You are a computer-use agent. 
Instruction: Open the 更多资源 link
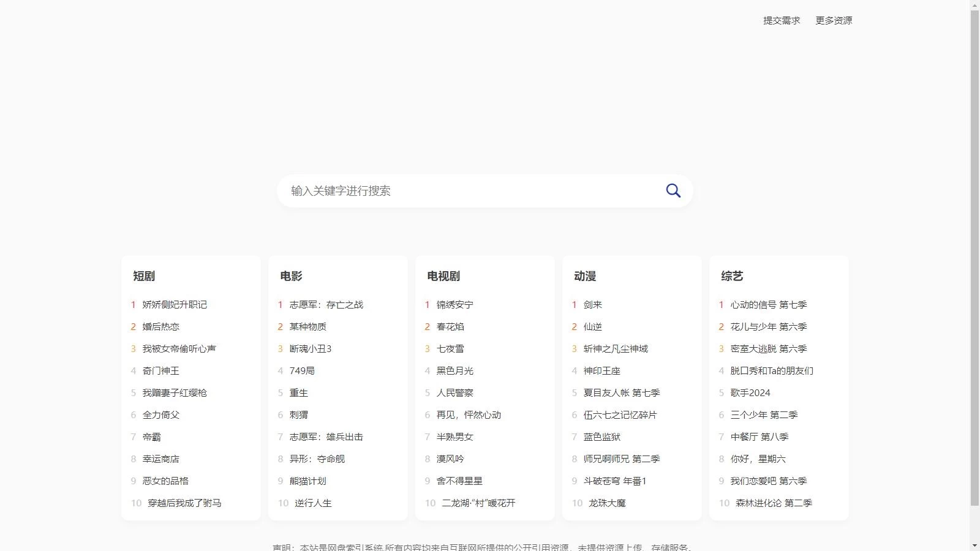(x=834, y=21)
